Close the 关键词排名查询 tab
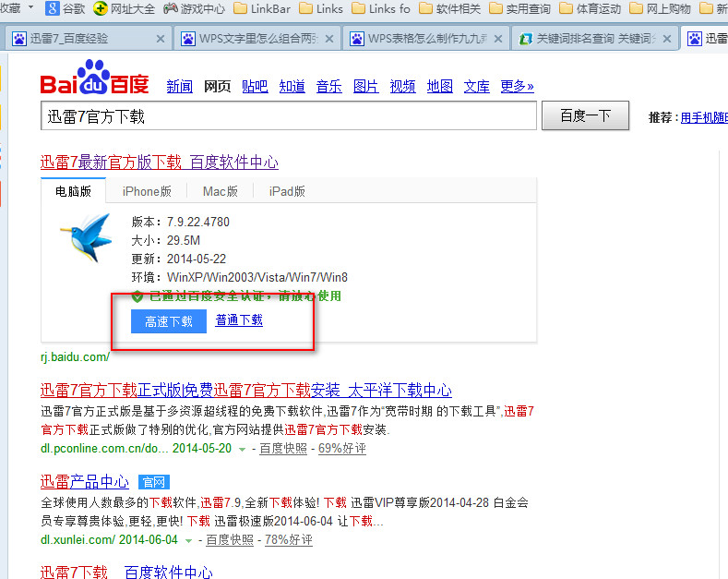728x579 pixels. (667, 39)
